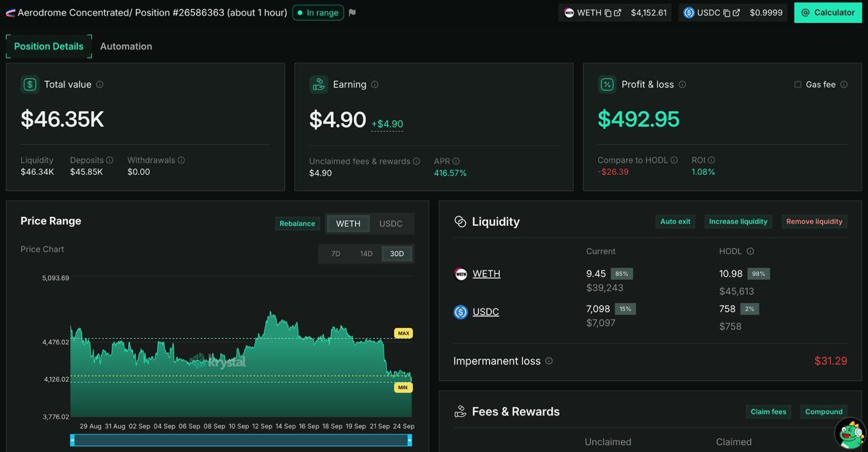Switch price chart to USDC
Viewport: 868px width, 452px height.
tap(391, 224)
